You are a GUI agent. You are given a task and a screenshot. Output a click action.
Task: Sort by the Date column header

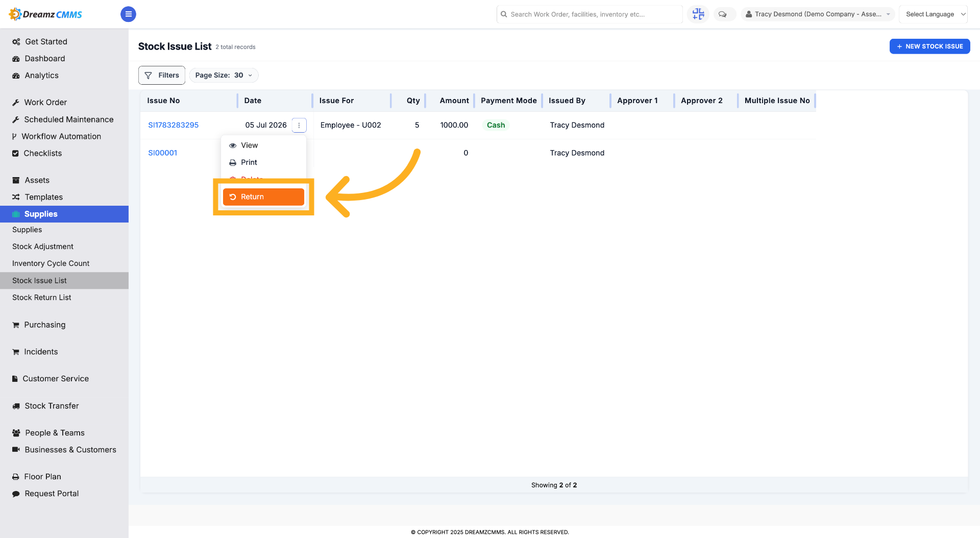tap(253, 101)
